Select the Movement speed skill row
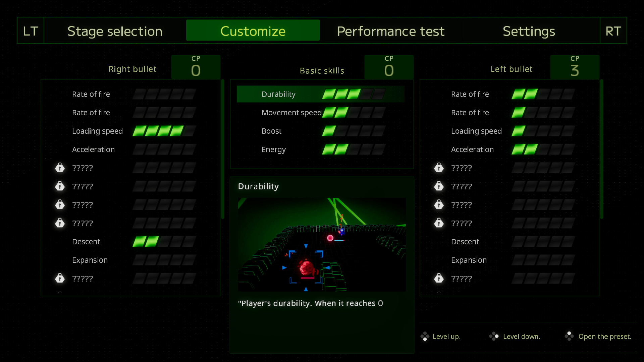The width and height of the screenshot is (644, 362). pos(291,113)
